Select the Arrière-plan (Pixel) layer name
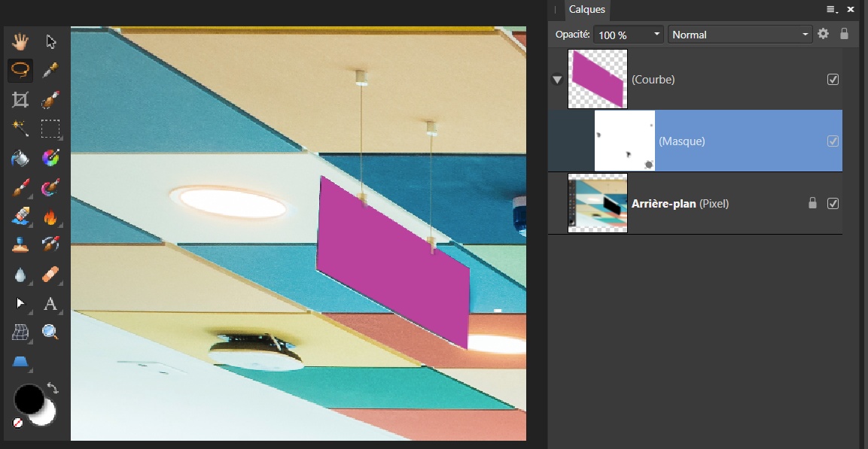 (x=680, y=204)
